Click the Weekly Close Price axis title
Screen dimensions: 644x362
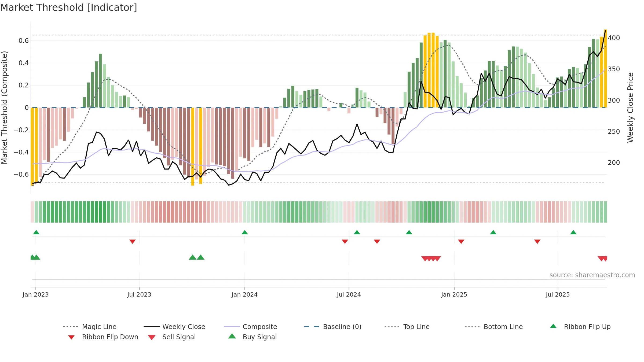pyautogui.click(x=630, y=107)
